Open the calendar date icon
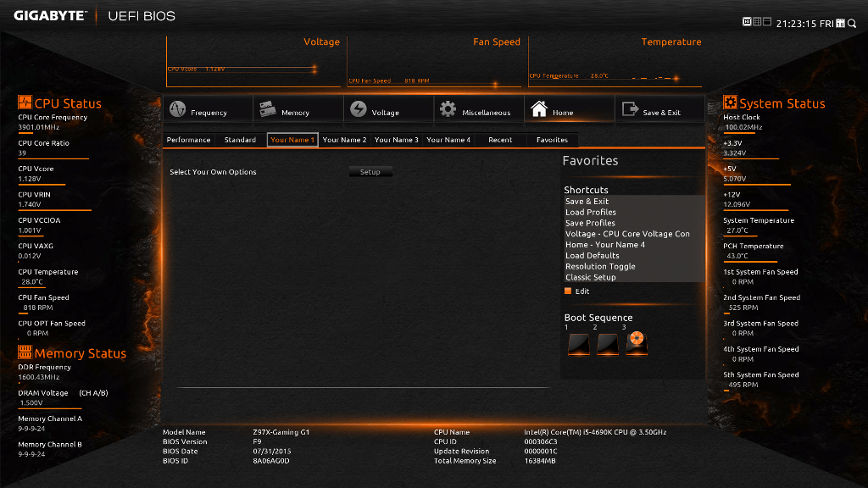Image resolution: width=868 pixels, height=488 pixels. point(840,23)
